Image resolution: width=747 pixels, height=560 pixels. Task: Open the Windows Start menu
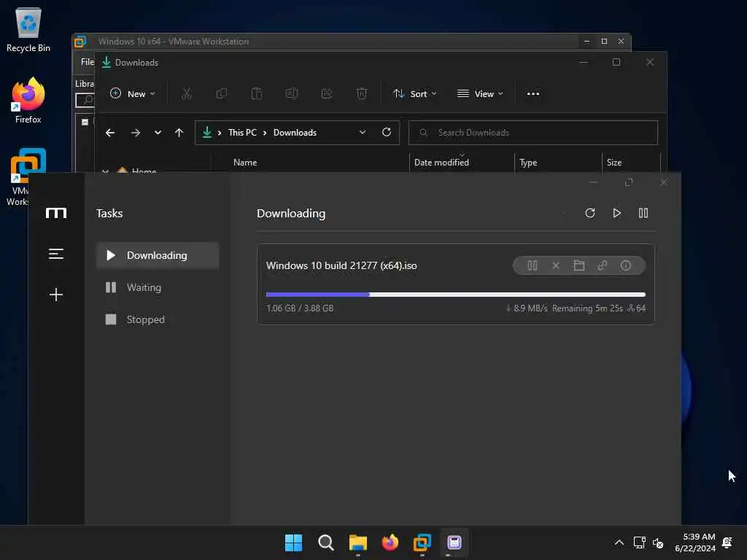(293, 542)
